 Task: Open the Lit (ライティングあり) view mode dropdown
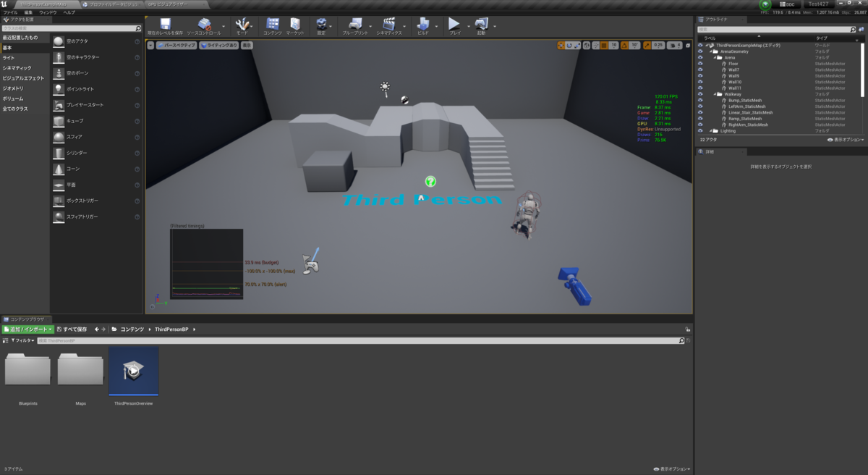[x=218, y=45]
